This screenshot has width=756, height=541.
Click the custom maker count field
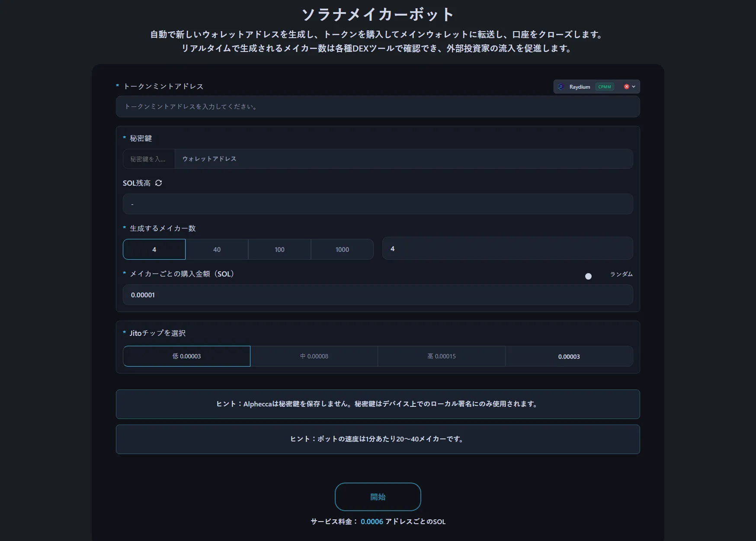(x=507, y=248)
